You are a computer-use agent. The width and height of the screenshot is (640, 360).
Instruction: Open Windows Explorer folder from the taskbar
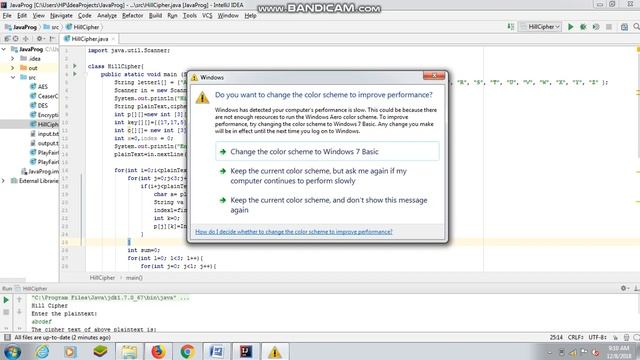[129, 351]
